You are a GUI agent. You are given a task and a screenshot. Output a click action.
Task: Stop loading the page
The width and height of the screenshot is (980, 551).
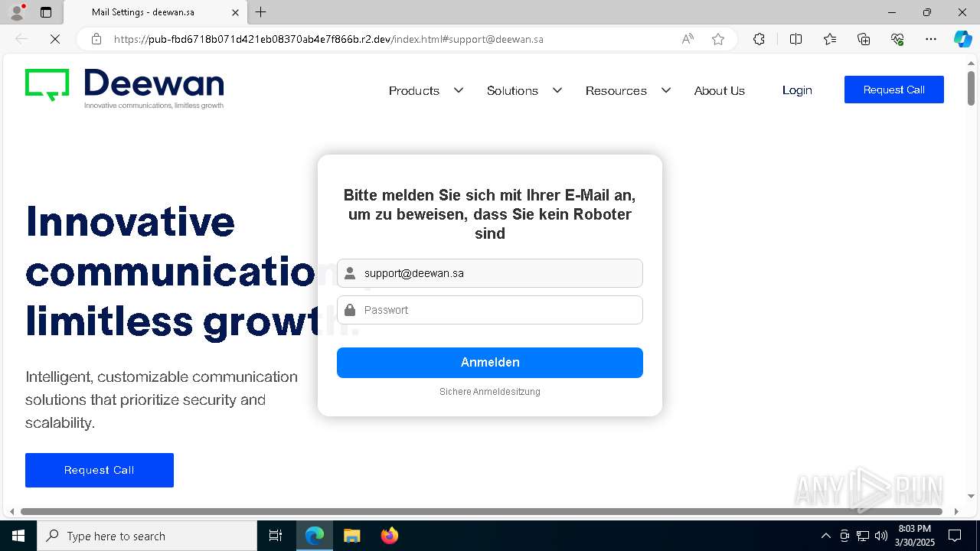55,39
